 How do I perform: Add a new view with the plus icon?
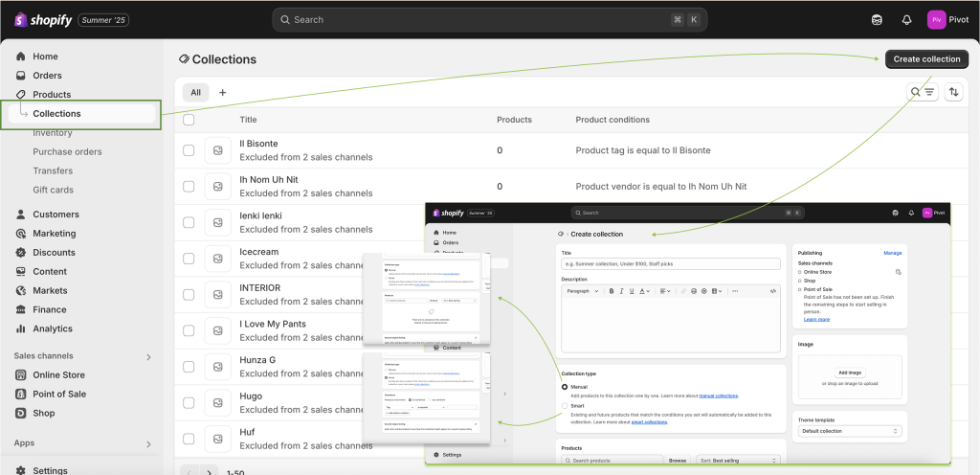click(222, 93)
